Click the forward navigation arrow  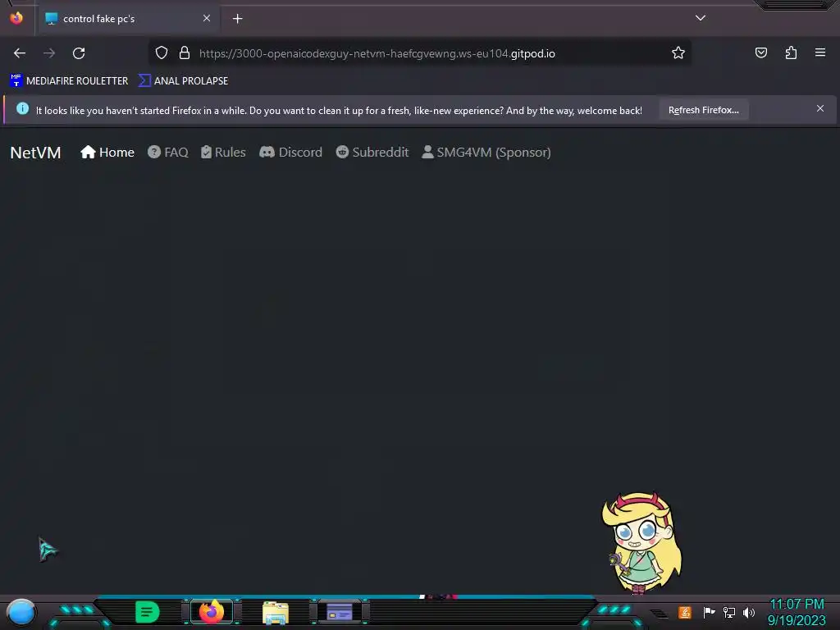coord(49,53)
